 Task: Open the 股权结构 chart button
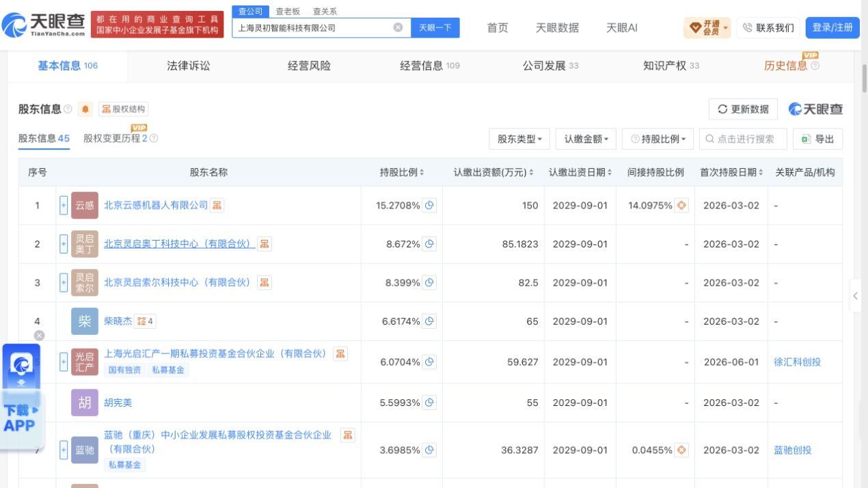(124, 109)
